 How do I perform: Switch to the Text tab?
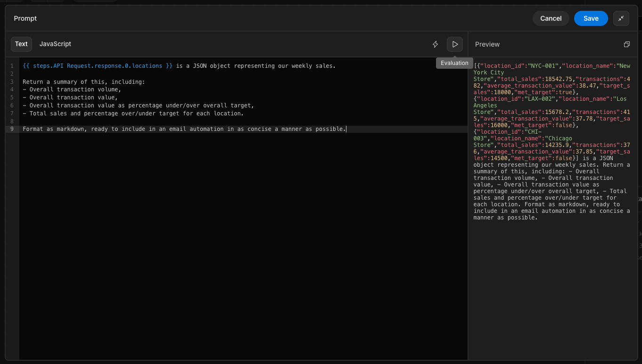21,44
